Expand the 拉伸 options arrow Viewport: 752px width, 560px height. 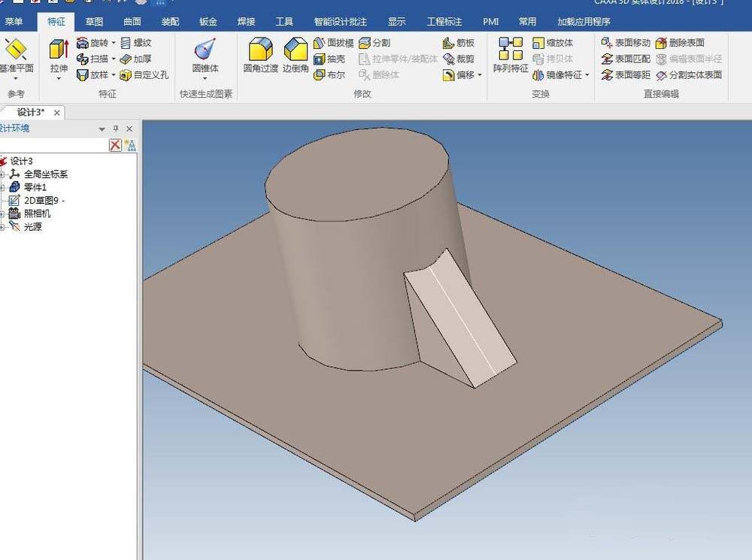click(59, 78)
